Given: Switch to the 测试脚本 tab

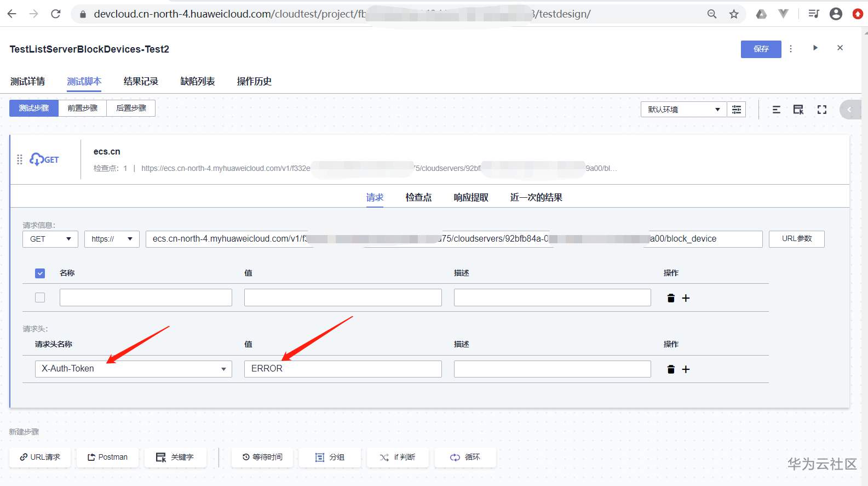Looking at the screenshot, I should [84, 82].
